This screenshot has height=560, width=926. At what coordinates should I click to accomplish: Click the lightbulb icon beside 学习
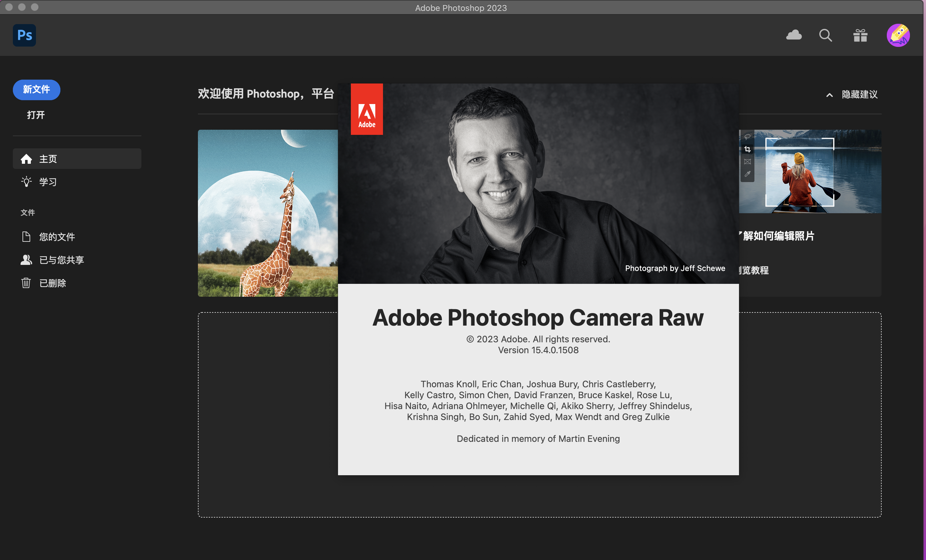(26, 182)
